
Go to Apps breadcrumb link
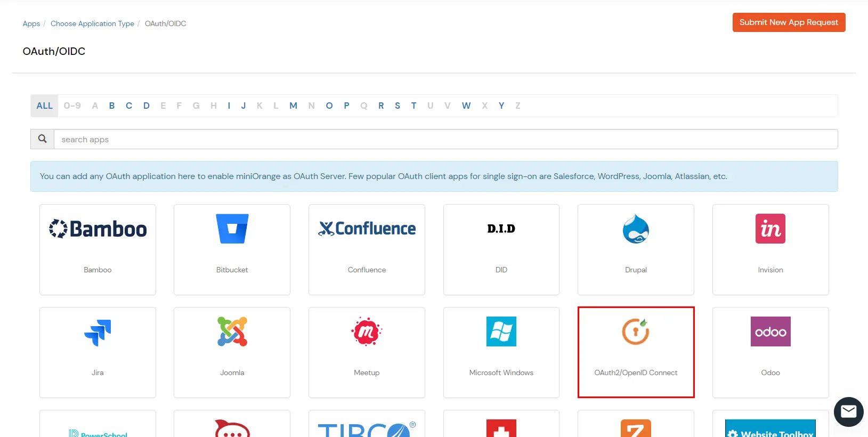(31, 23)
